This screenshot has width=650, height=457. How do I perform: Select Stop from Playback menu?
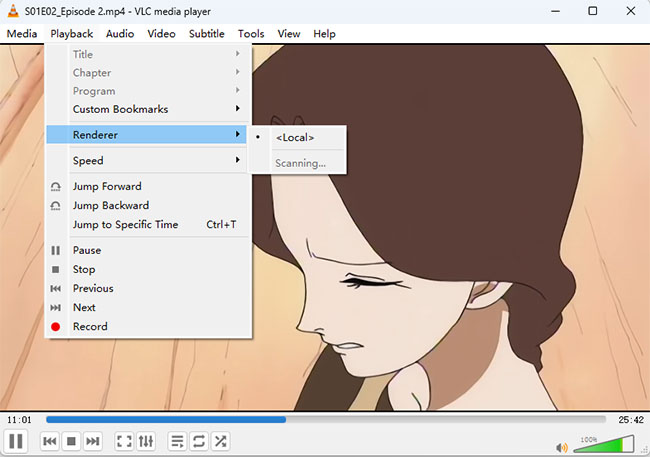point(146,269)
